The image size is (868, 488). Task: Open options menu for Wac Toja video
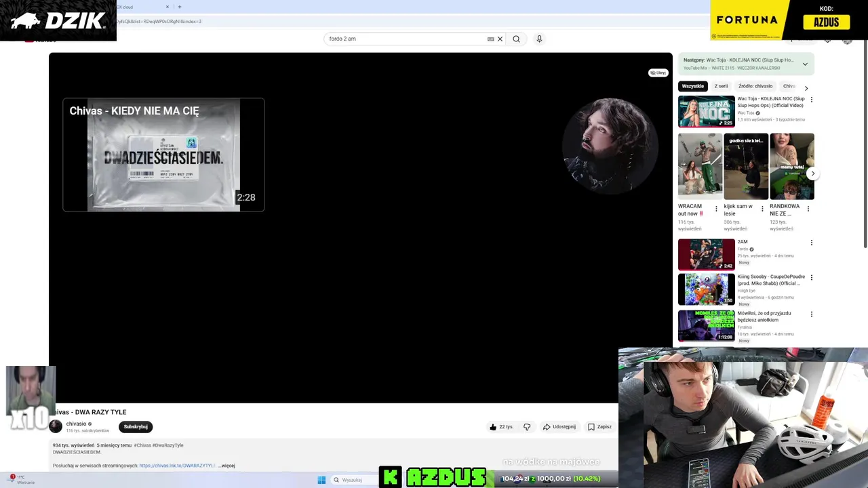[811, 100]
